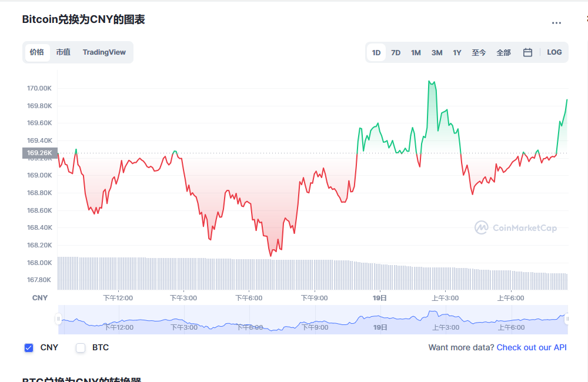
Task: Uncheck the CNY currency checkbox
Action: coord(29,348)
